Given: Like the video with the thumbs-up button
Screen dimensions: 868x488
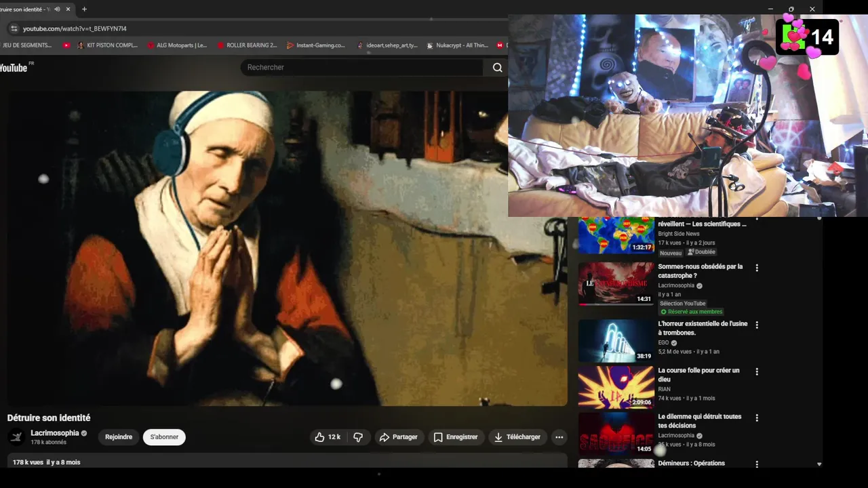Looking at the screenshot, I should pyautogui.click(x=328, y=437).
